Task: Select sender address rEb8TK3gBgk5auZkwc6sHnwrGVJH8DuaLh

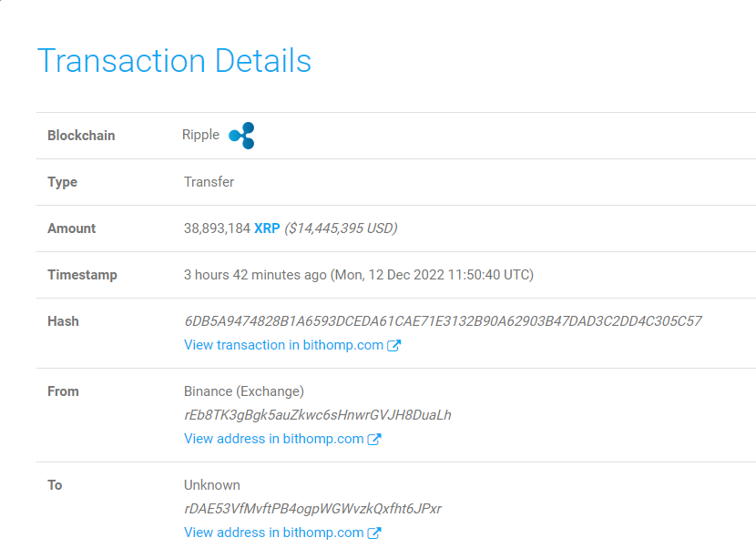Action: tap(318, 415)
